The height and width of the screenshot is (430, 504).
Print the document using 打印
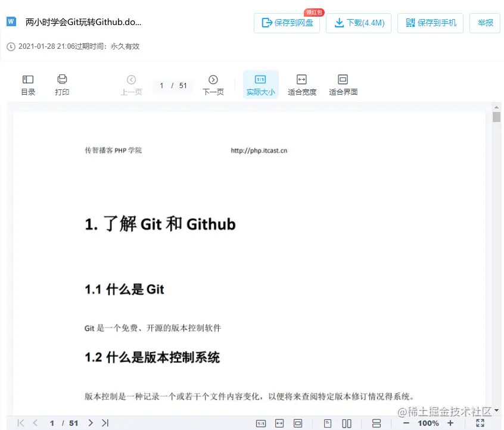(x=62, y=85)
